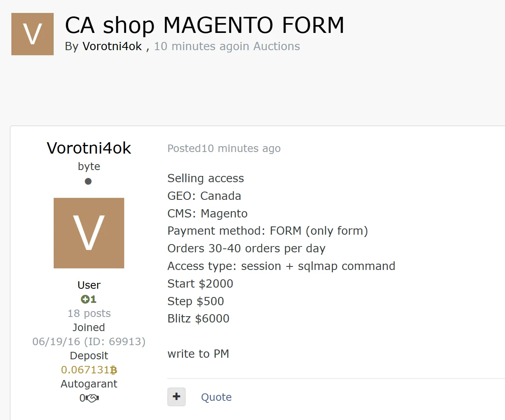Click the Posted 10 minutes ago link
Viewport: 505px width, 420px height.
coord(224,148)
